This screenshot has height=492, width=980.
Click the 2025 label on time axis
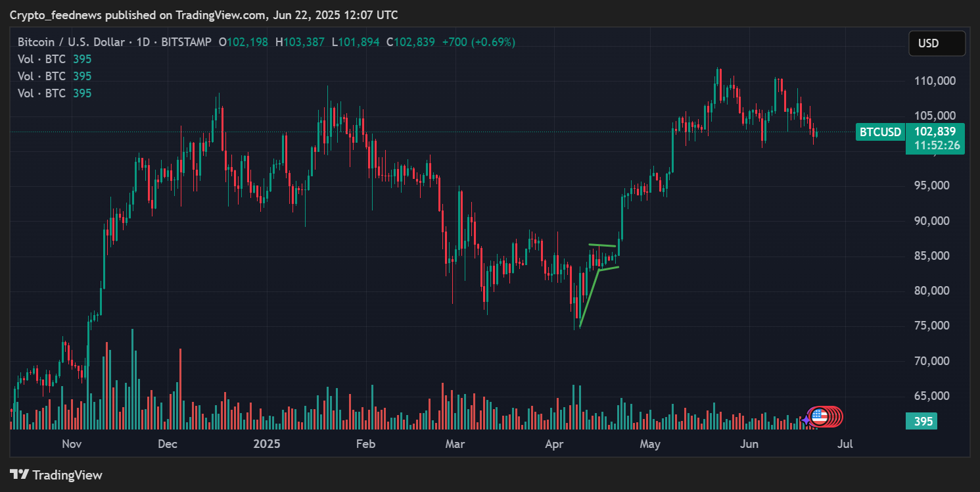pos(267,444)
